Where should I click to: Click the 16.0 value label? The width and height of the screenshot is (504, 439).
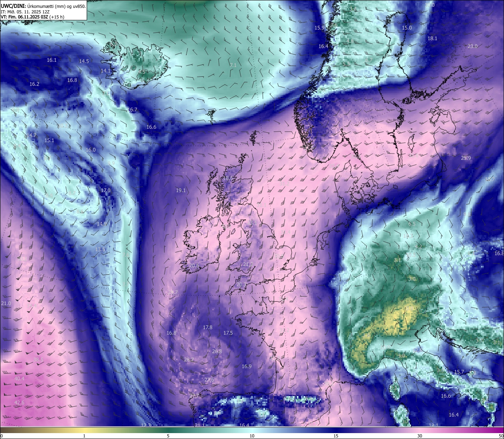pyautogui.click(x=91, y=150)
